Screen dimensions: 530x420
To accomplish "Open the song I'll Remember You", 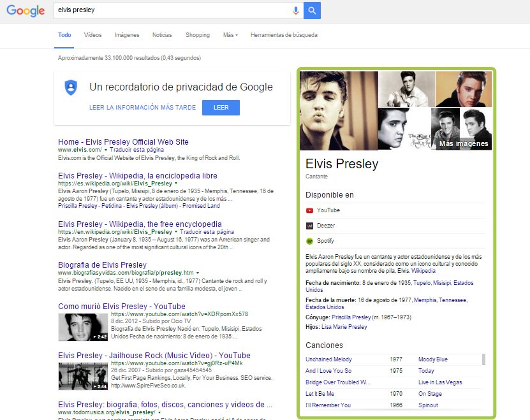I will point(328,405).
